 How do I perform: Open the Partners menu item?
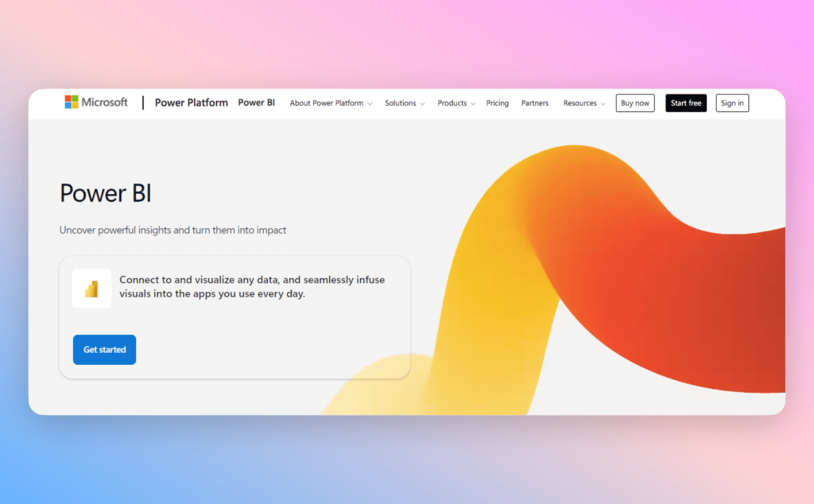coord(535,103)
